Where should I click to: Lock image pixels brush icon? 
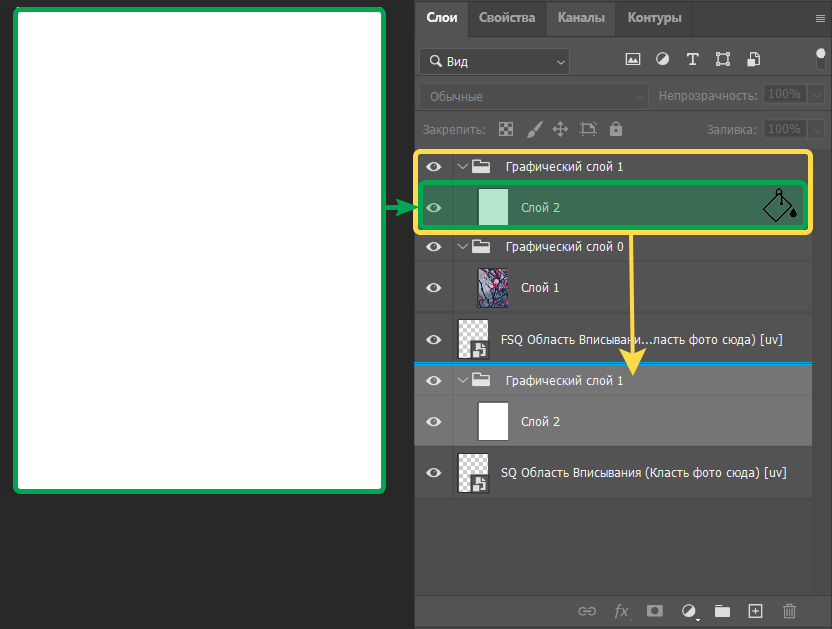pos(534,129)
